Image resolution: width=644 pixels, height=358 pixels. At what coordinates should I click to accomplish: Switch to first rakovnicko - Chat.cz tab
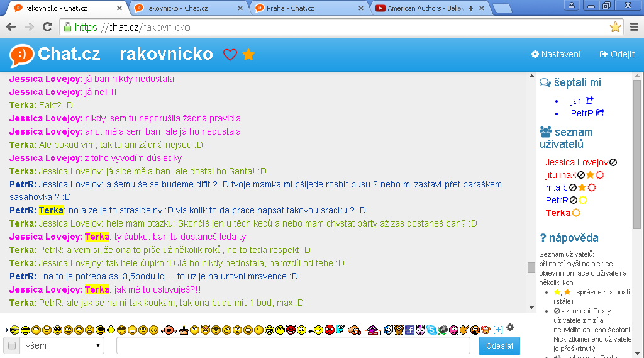click(x=68, y=8)
